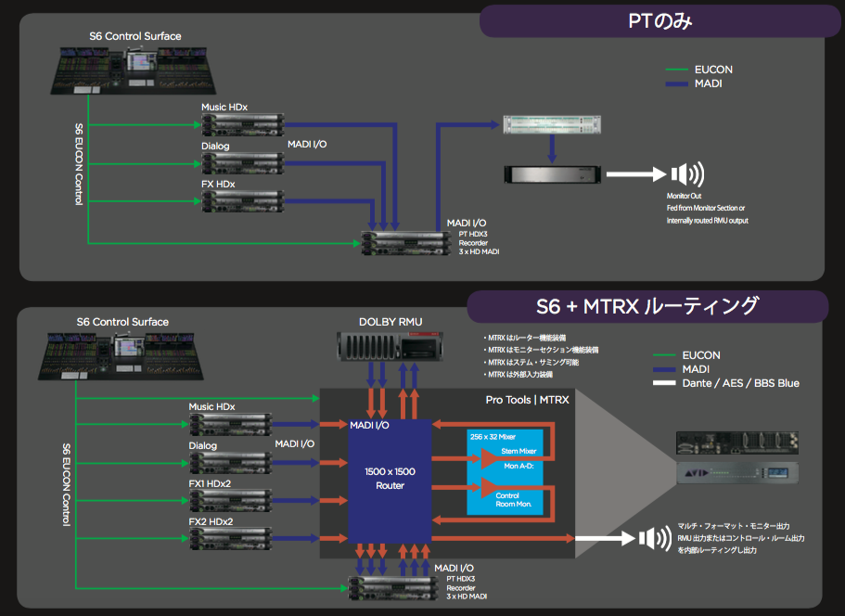Click the black amplifier unit beside the speaker
The height and width of the screenshot is (616, 845).
click(x=553, y=174)
